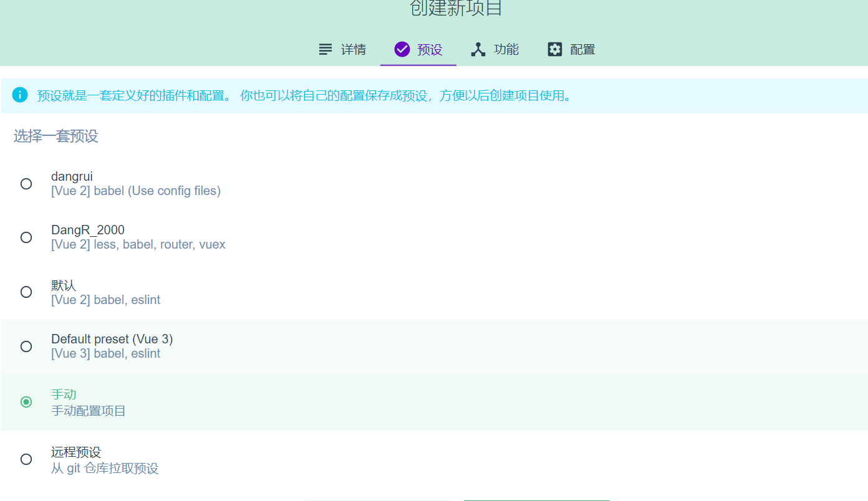Image resolution: width=868 pixels, height=501 pixels.
Task: Switch to the 配置 tab
Action: [571, 49]
